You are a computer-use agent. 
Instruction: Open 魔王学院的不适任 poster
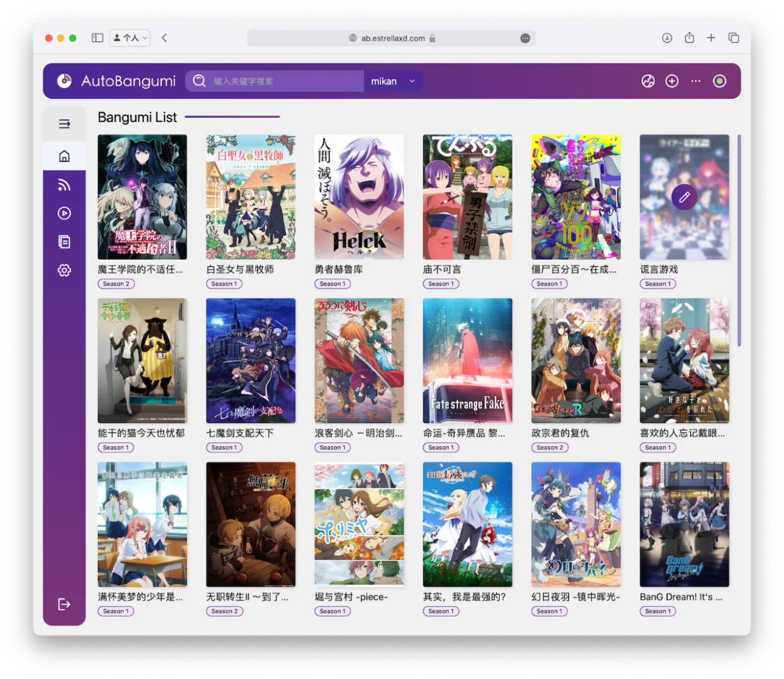tap(142, 197)
